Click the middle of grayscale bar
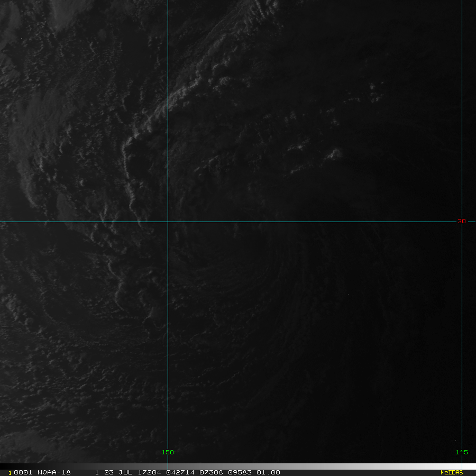The image size is (476, 476). pyautogui.click(x=238, y=466)
